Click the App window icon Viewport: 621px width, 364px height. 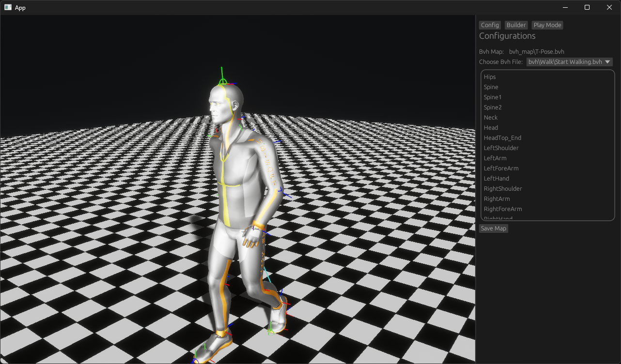click(8, 7)
